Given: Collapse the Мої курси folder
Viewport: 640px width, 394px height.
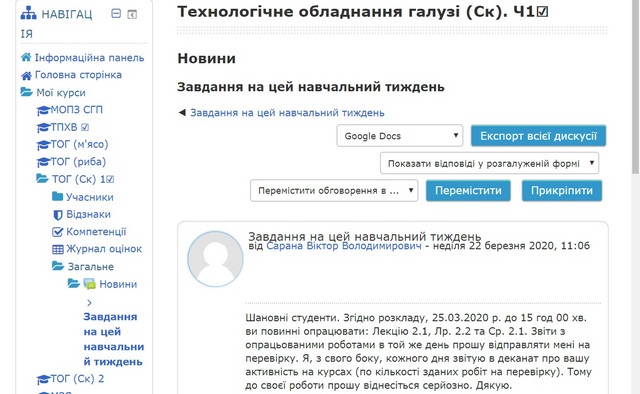Looking at the screenshot, I should coord(27,92).
